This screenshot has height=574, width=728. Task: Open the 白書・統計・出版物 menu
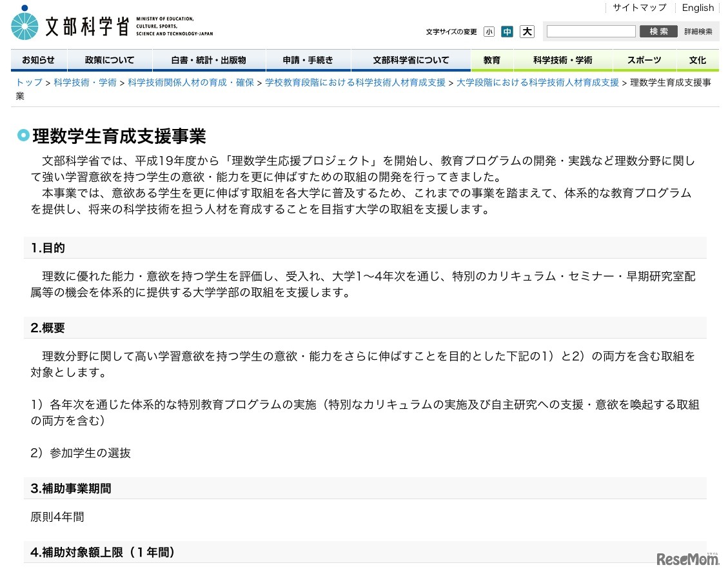click(208, 59)
